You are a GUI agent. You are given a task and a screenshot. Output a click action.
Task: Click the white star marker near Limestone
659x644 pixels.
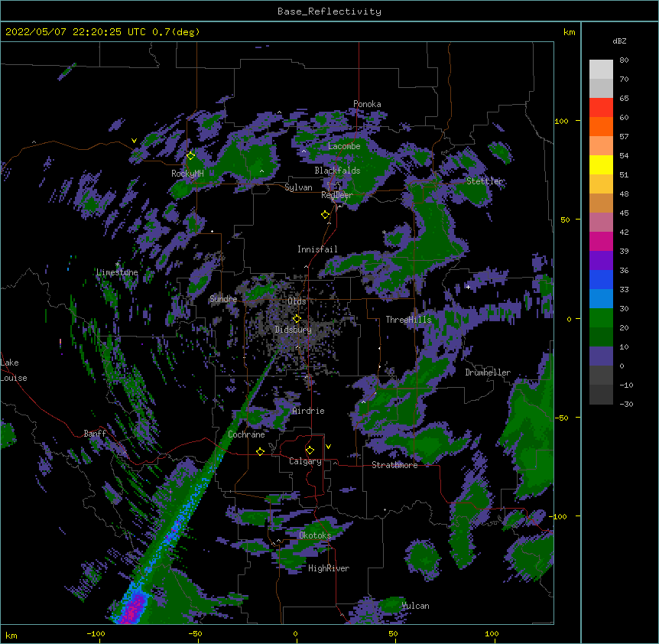pos(117,265)
